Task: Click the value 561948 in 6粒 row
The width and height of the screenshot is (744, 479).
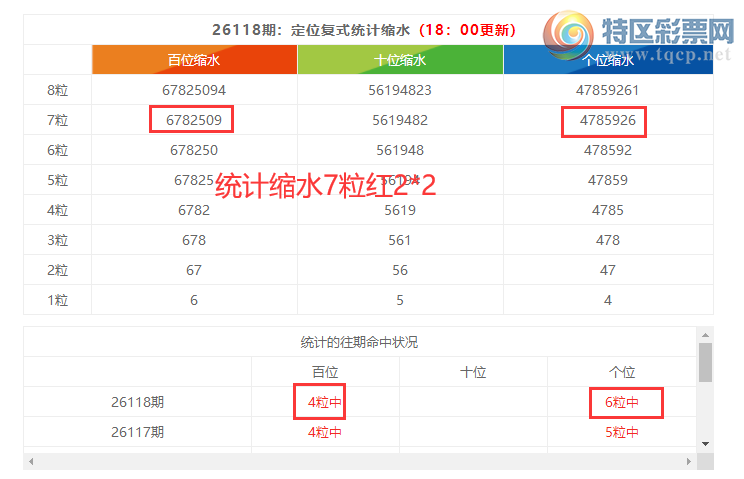Action: coord(400,150)
